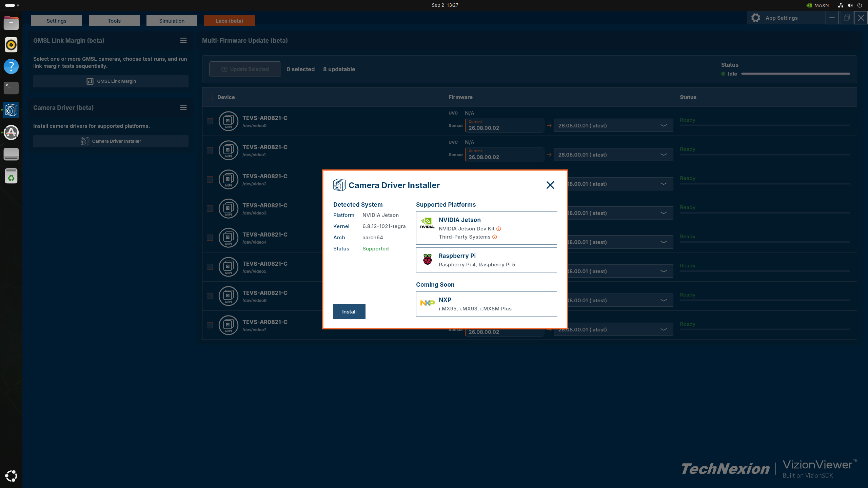Show info for Third-Party Systems

(x=495, y=237)
